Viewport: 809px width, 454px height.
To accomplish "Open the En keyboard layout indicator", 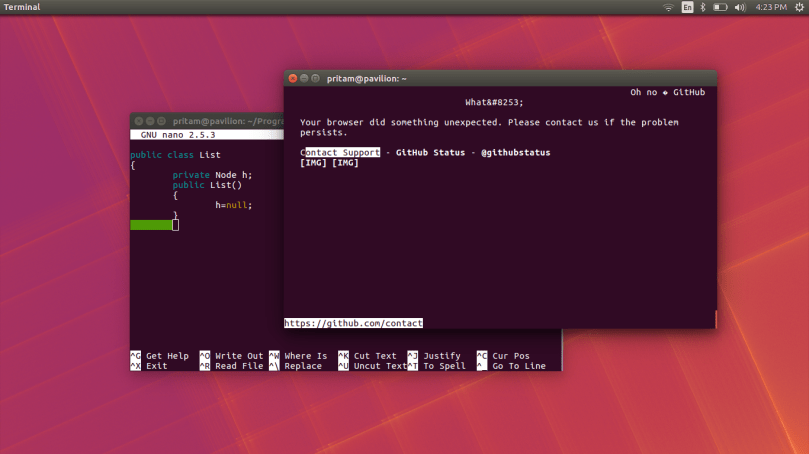I will (687, 7).
